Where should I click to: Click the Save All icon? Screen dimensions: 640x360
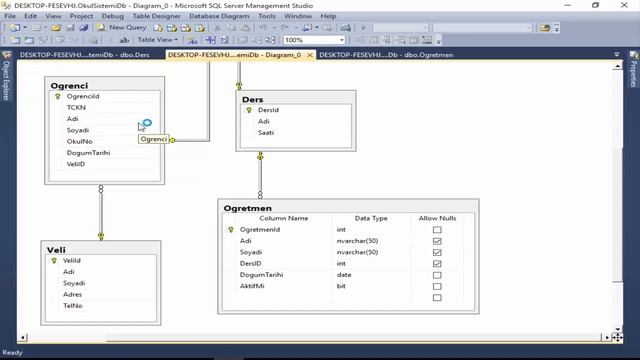point(84,28)
